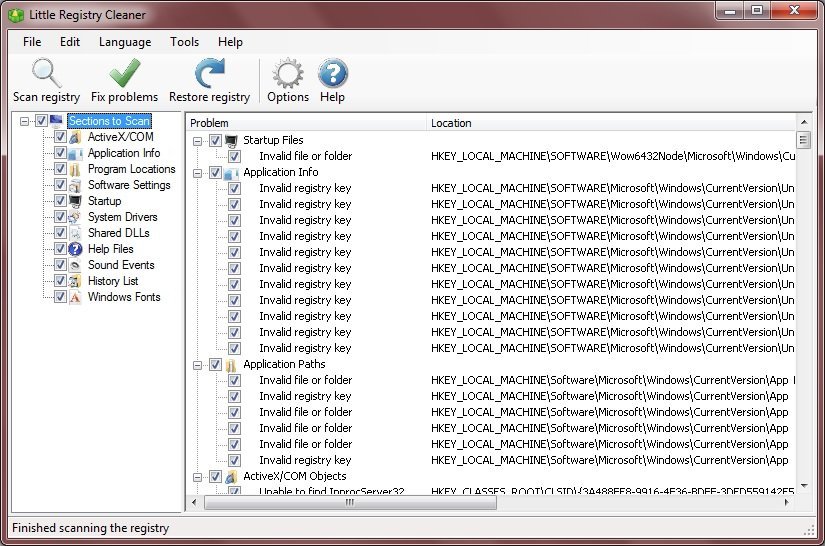Click the Application Info group icon in results
The width and height of the screenshot is (825, 546).
pyautogui.click(x=231, y=173)
